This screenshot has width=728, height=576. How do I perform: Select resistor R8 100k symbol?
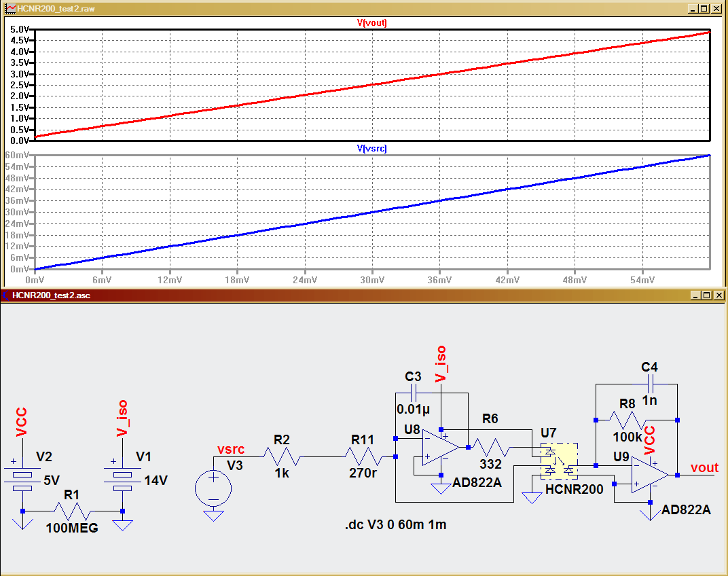tap(627, 420)
